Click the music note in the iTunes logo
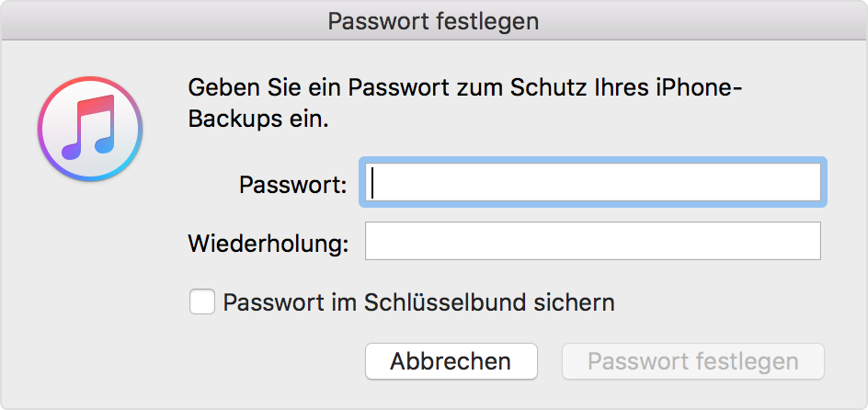This screenshot has width=868, height=410. (88, 126)
